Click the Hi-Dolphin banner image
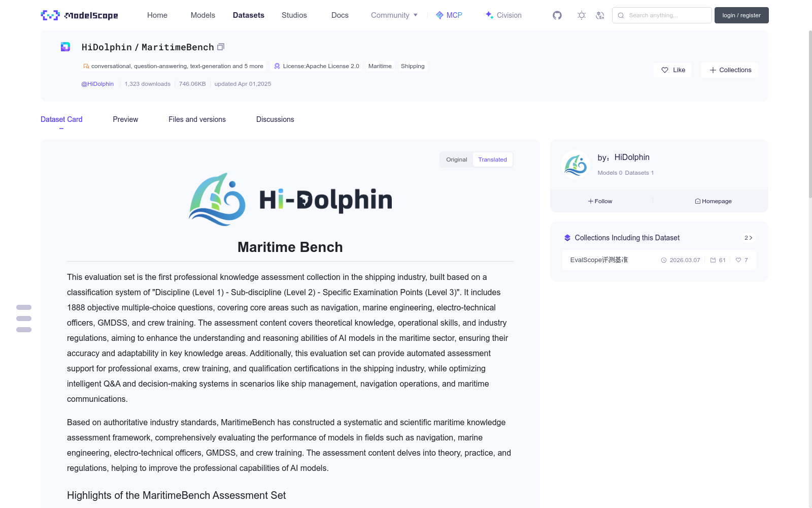The width and height of the screenshot is (812, 508). tap(290, 199)
